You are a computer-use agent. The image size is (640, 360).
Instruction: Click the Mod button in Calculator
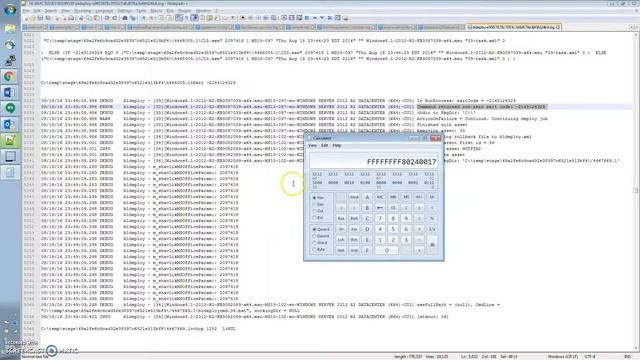click(354, 197)
